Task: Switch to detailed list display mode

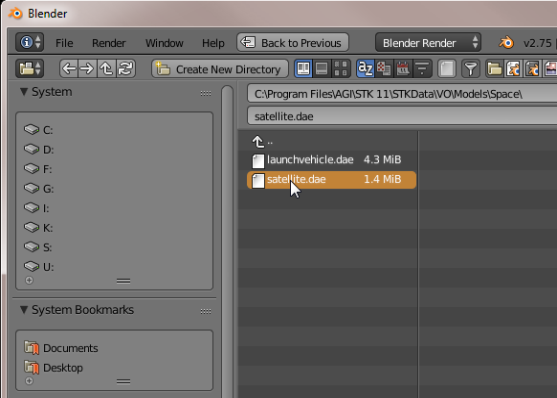Action: [x=322, y=69]
